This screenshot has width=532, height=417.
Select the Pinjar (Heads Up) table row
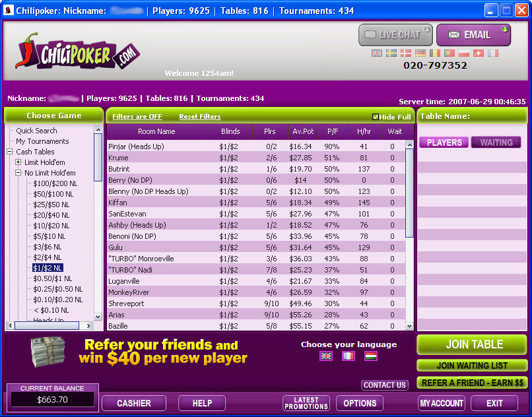256,146
